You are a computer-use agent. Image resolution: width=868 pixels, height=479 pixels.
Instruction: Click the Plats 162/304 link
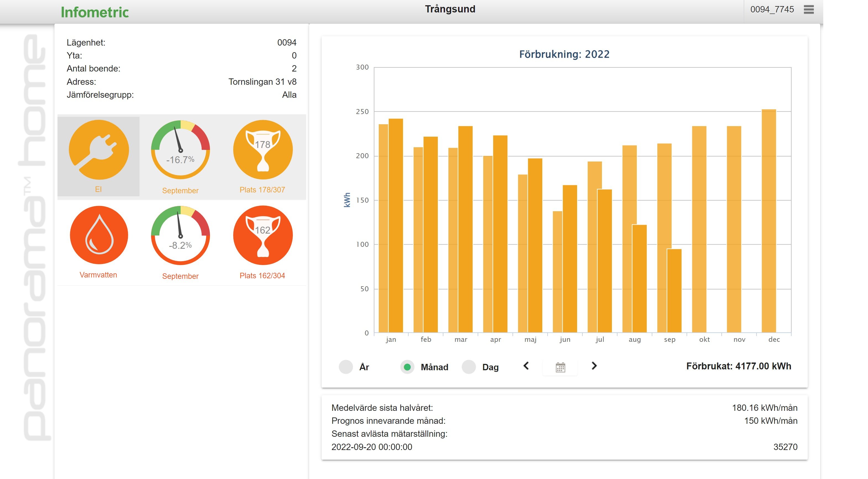tap(262, 276)
